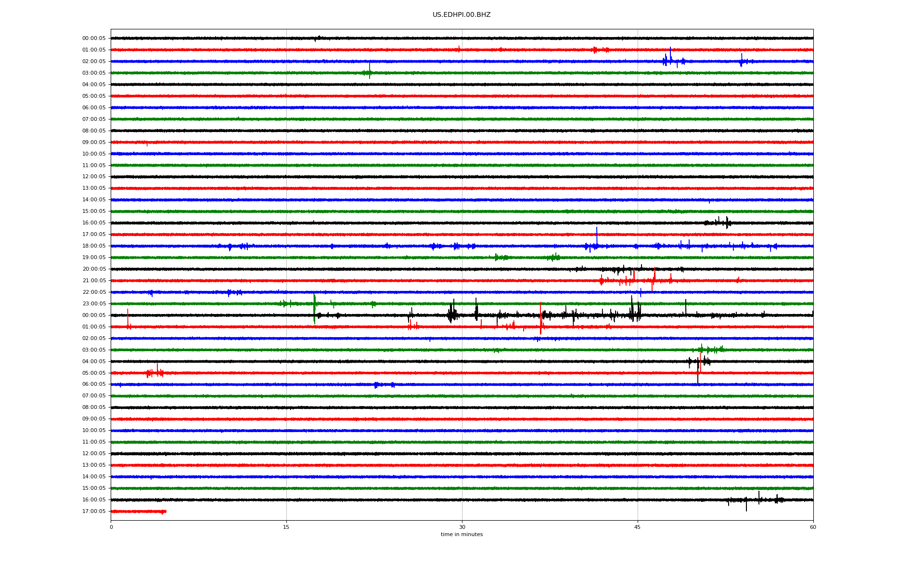
Task: Click the x-axis tick label 30
Action: 462,527
